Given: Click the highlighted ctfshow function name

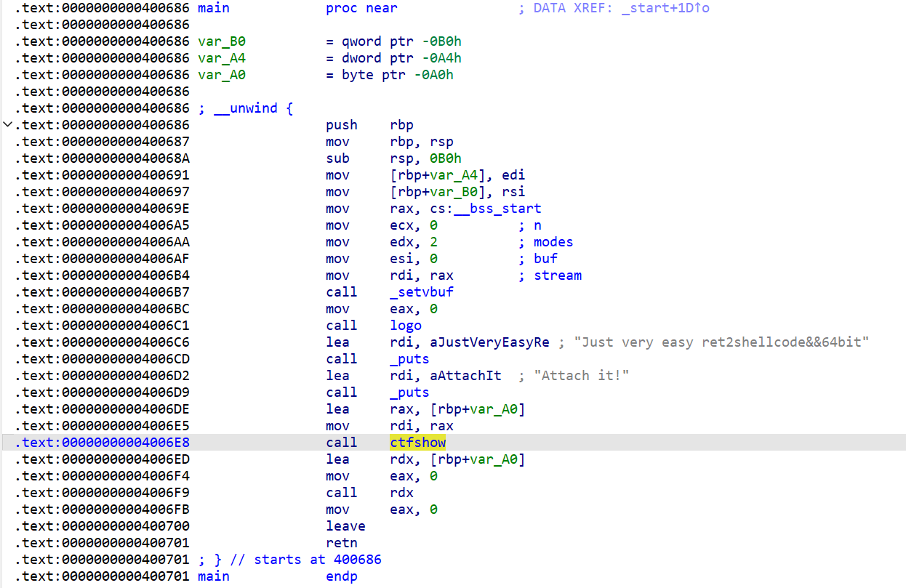Looking at the screenshot, I should [417, 443].
